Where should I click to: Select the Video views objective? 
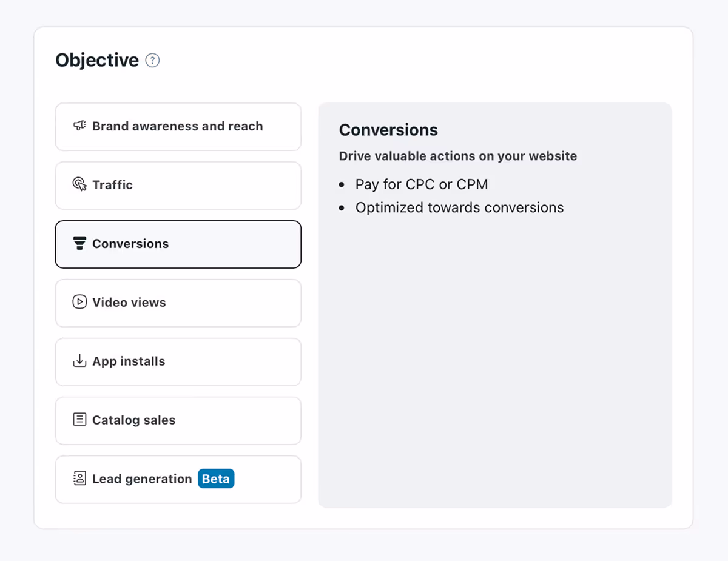click(178, 303)
